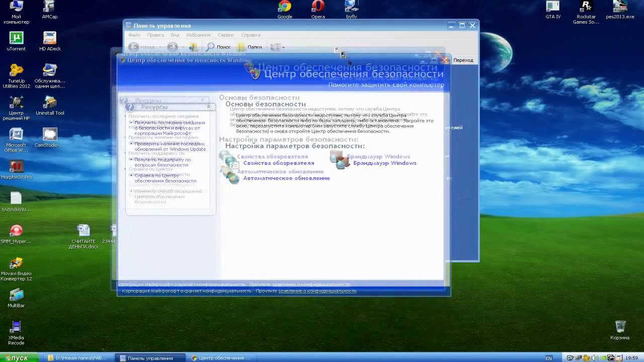Screen dimensions: 644x362
Task: Open HP solution center desktop icon
Action: click(x=16, y=109)
